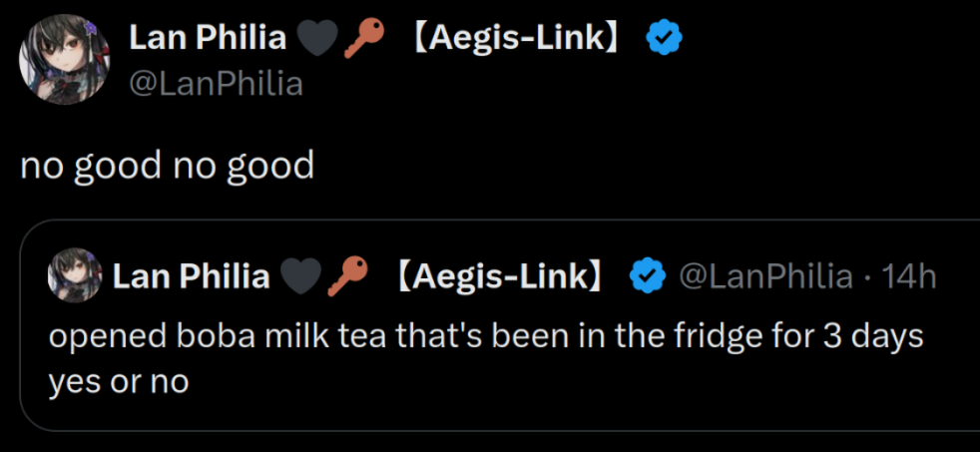
Task: Click the black heart emoji in the main tweet name
Action: point(313,39)
